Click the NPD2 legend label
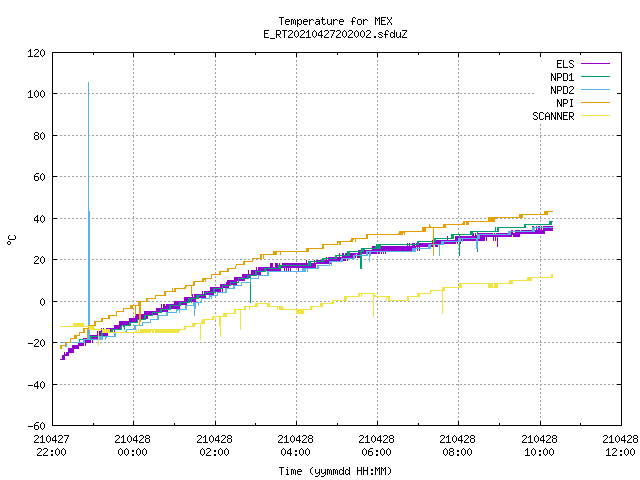 click(562, 90)
